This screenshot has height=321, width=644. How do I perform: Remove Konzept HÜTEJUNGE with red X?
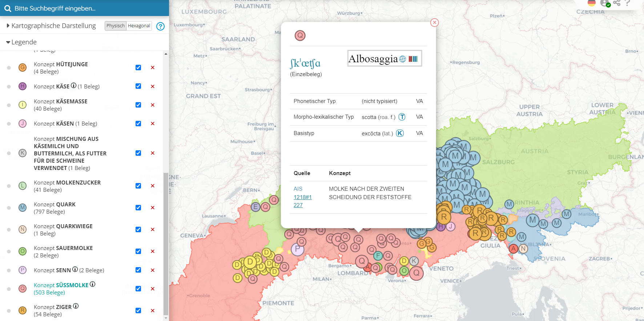point(153,68)
